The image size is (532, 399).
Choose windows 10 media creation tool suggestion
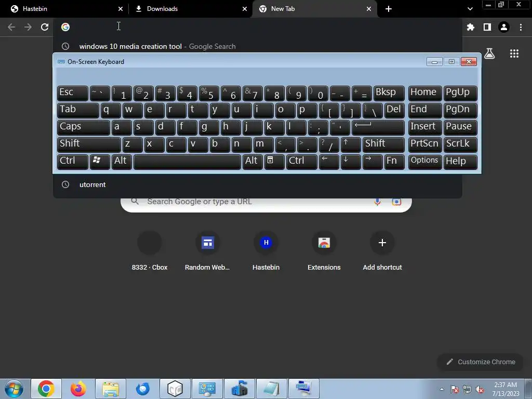[x=257, y=46]
